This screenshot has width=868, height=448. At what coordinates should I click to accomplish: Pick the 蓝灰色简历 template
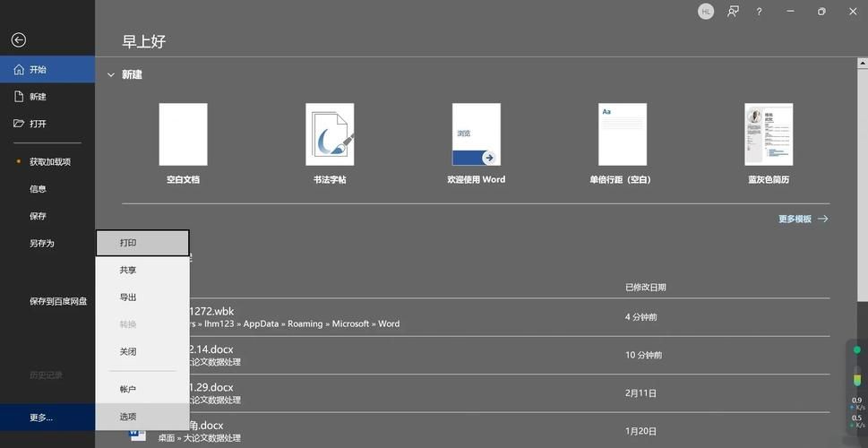tap(769, 143)
